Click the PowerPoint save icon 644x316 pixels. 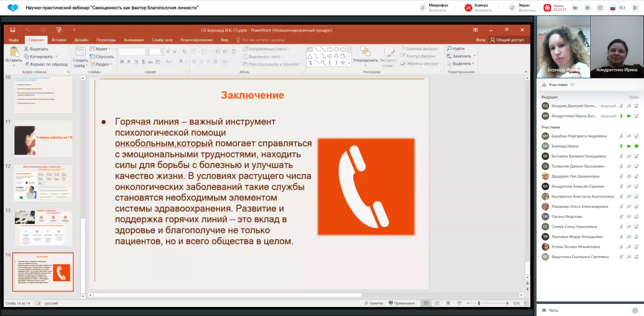[13, 30]
